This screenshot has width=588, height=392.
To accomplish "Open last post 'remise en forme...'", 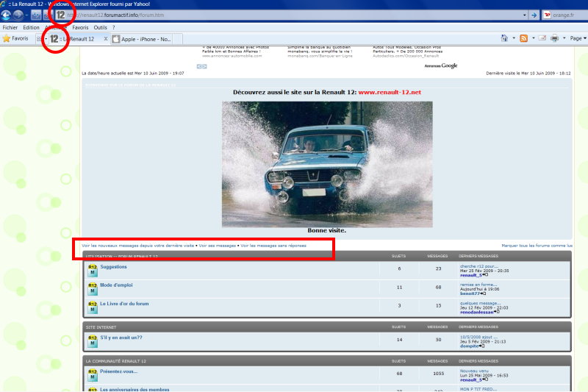I will point(478,285).
